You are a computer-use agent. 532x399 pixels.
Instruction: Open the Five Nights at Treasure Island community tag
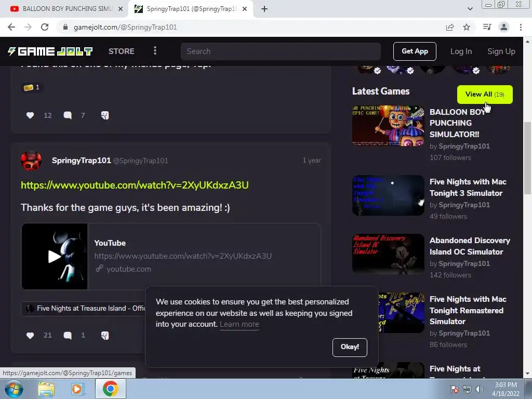84,309
